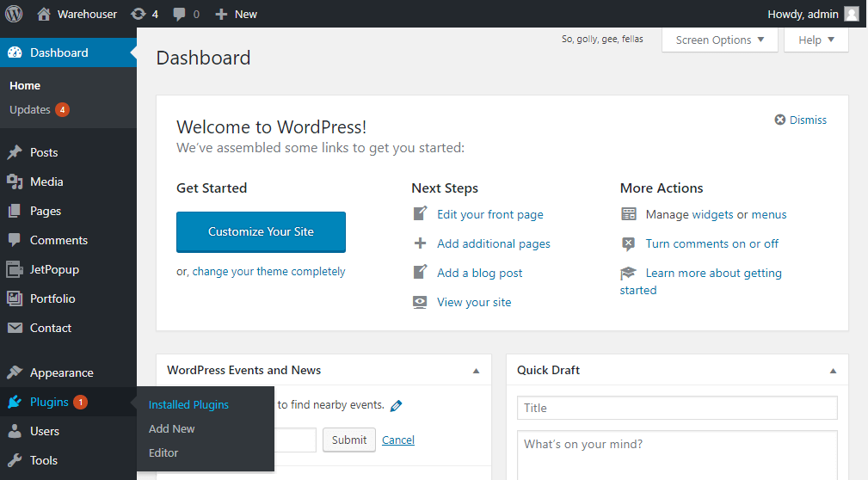Click the plus icon beside Add additional pages
The image size is (868, 480).
(420, 243)
